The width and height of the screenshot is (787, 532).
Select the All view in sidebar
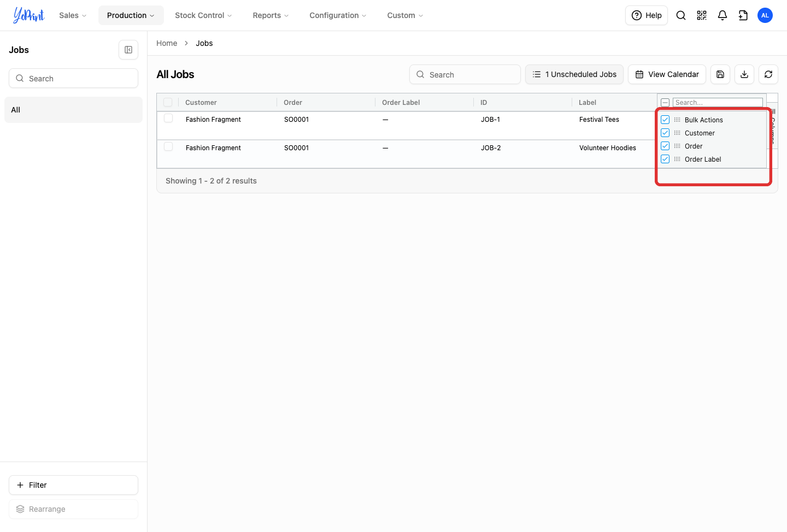[x=73, y=110]
